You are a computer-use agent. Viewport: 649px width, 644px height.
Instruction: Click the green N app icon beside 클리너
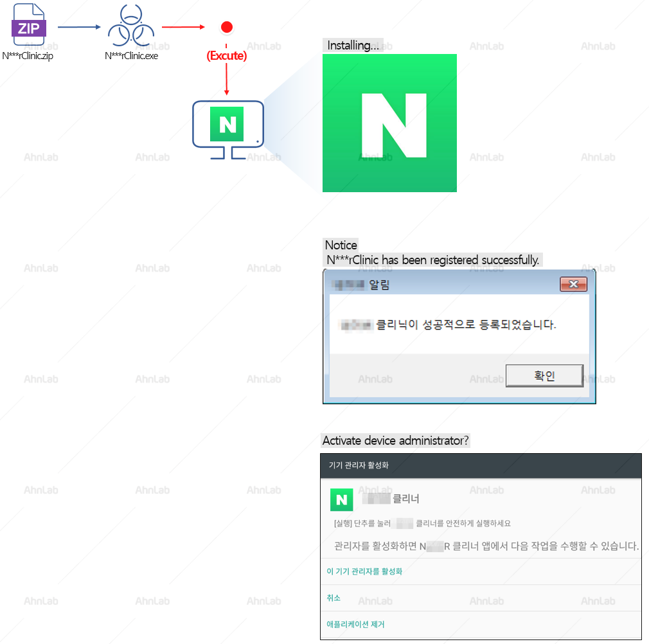pos(341,499)
